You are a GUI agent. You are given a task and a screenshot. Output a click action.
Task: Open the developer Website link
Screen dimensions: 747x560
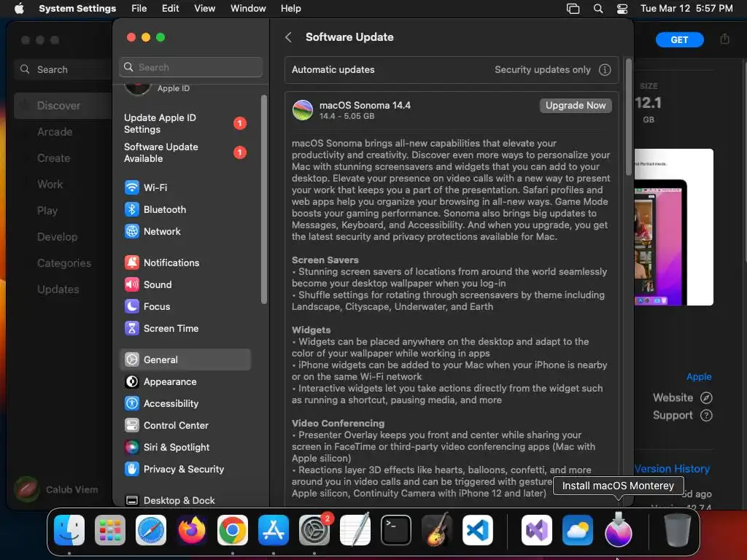click(682, 397)
